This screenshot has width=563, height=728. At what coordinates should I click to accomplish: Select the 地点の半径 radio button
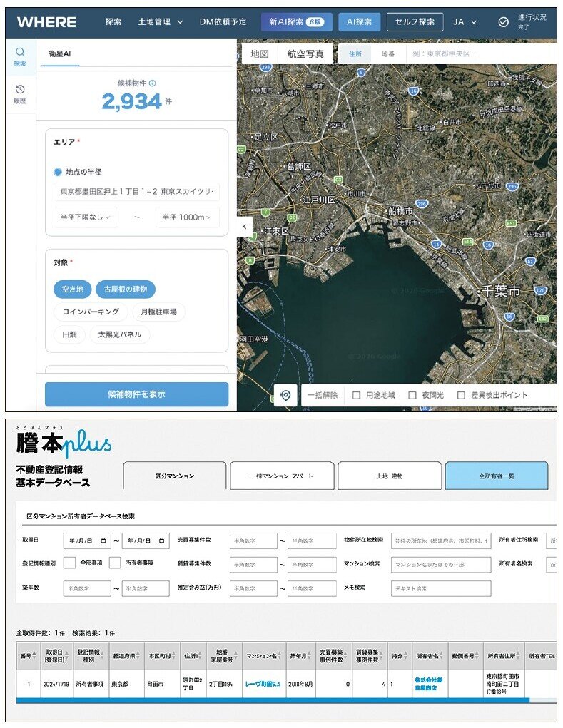pos(58,172)
